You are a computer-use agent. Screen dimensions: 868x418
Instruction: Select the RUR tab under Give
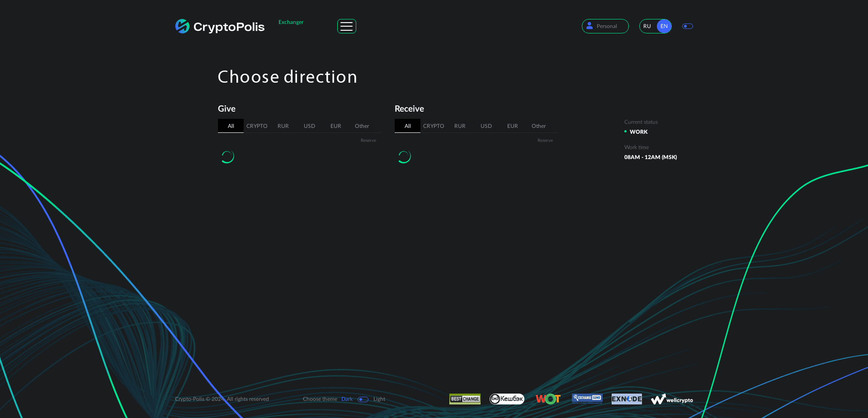pyautogui.click(x=283, y=126)
